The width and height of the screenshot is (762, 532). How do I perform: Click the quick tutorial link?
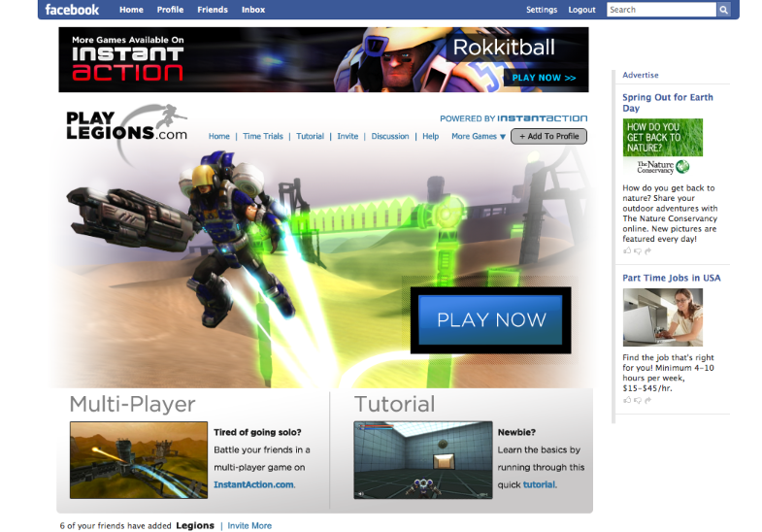(x=539, y=484)
